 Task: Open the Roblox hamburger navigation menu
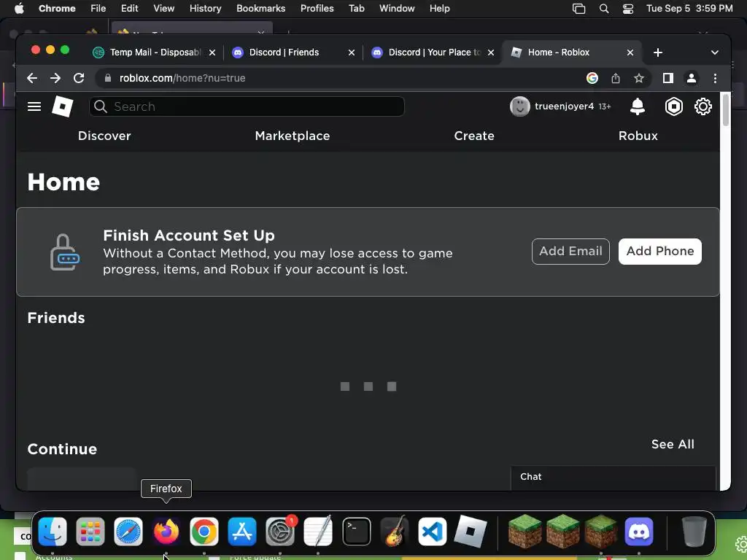[x=34, y=106]
